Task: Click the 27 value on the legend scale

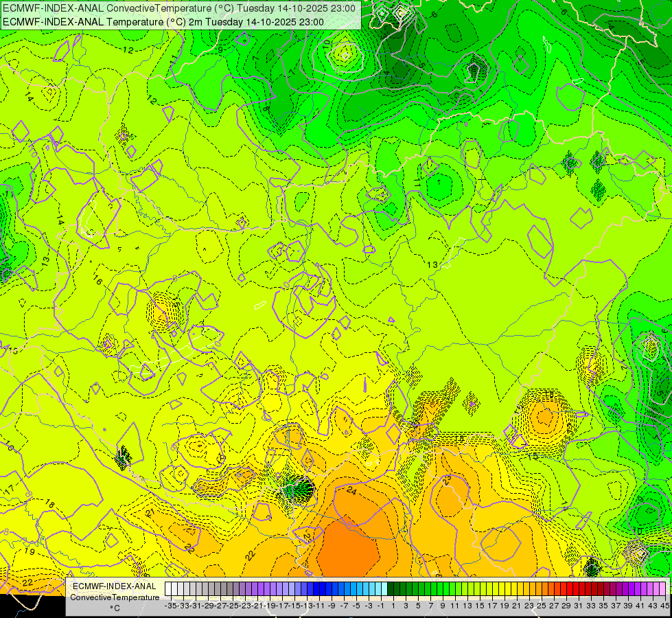Action: [x=554, y=606]
